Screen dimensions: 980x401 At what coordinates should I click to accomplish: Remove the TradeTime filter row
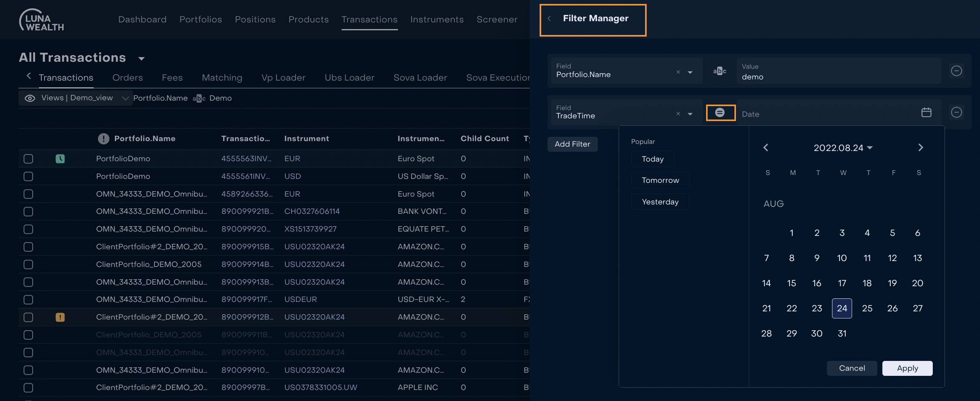tap(956, 112)
